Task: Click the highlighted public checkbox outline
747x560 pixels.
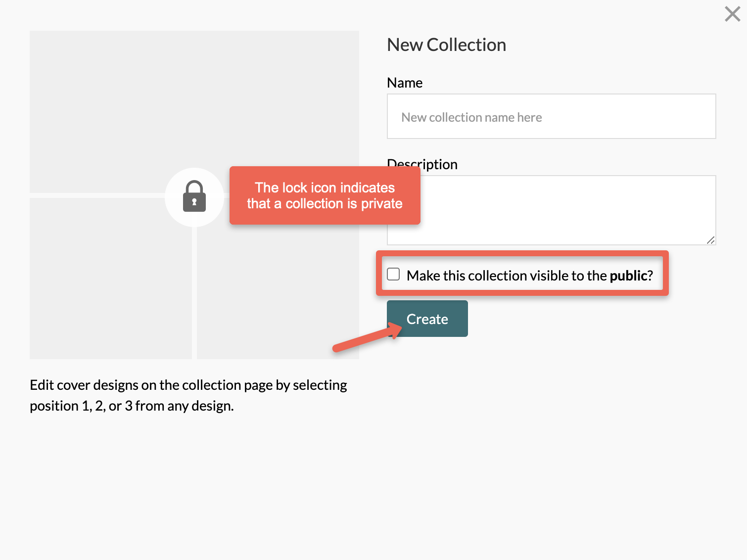Action: (x=522, y=274)
